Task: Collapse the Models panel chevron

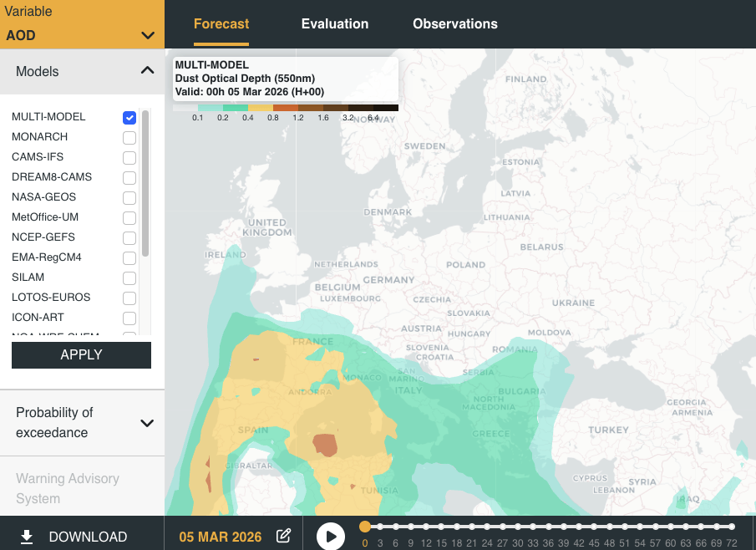Action: coord(148,71)
